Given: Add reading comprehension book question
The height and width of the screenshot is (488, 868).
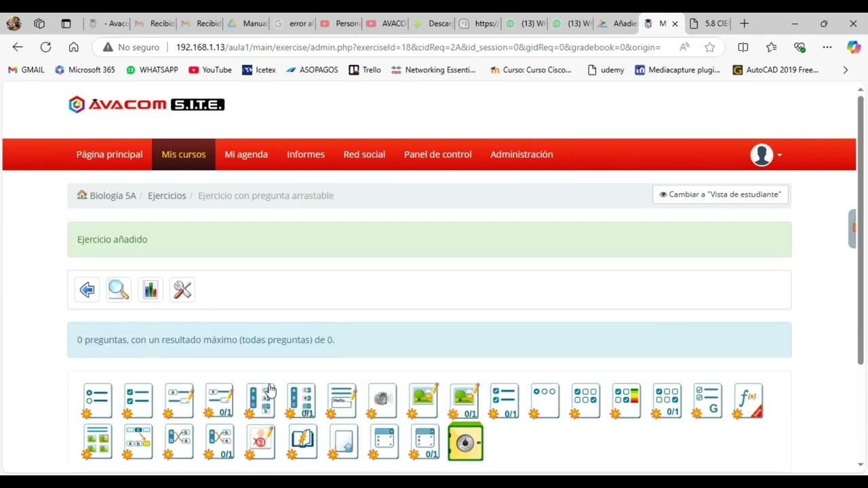Looking at the screenshot, I should pos(302,442).
